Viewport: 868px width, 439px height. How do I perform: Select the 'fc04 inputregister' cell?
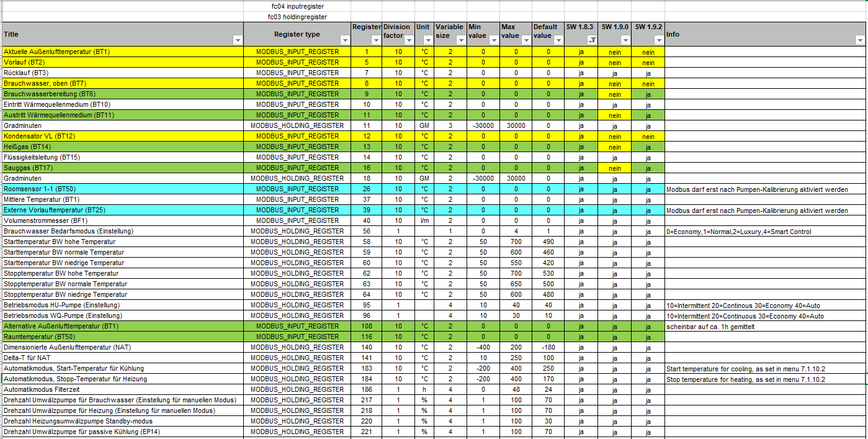[297, 6]
